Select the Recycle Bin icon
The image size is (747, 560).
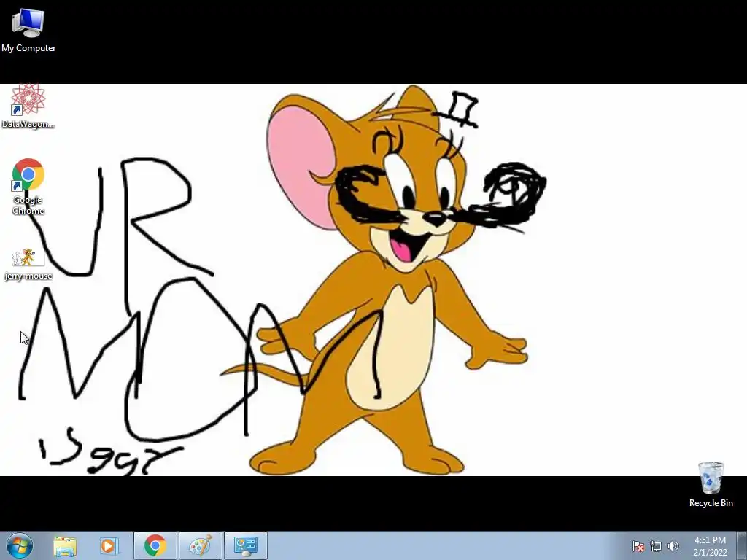point(711,485)
